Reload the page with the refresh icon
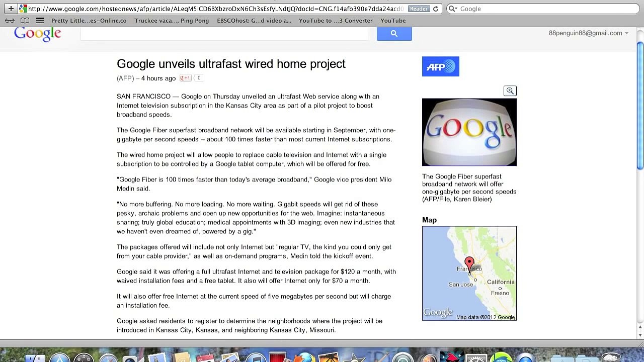Image resolution: width=644 pixels, height=362 pixels. tap(436, 9)
